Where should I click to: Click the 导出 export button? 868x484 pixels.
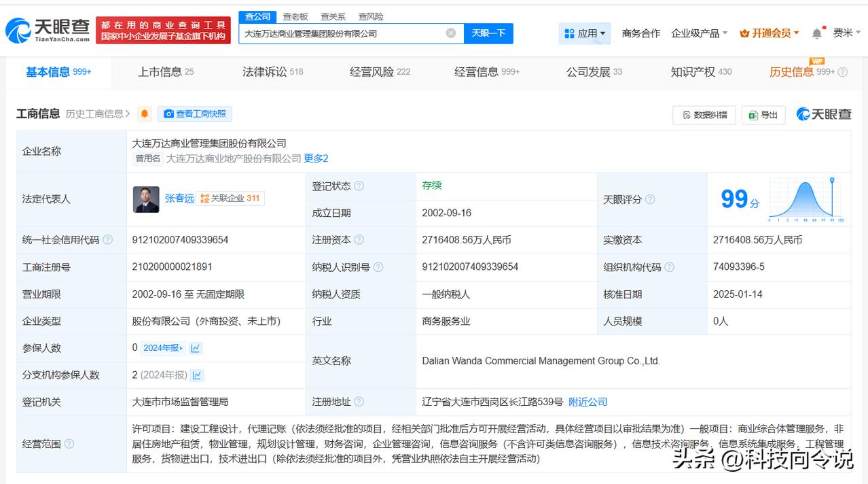coord(763,115)
